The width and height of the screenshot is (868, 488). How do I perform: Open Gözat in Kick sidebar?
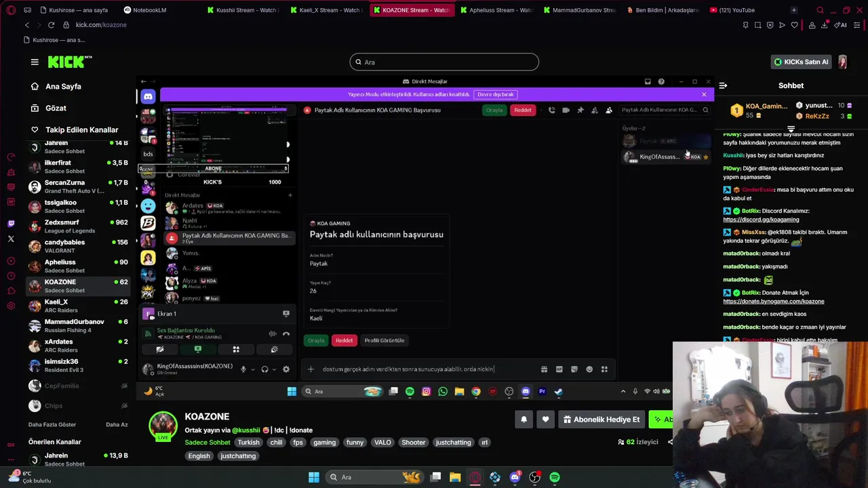[x=56, y=108]
